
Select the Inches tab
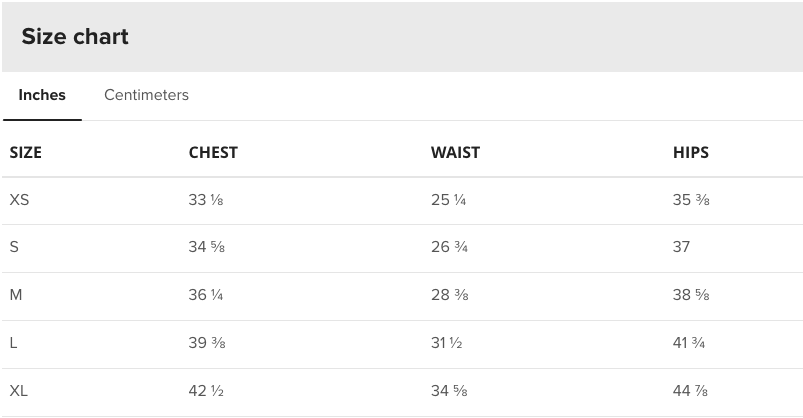pos(42,95)
